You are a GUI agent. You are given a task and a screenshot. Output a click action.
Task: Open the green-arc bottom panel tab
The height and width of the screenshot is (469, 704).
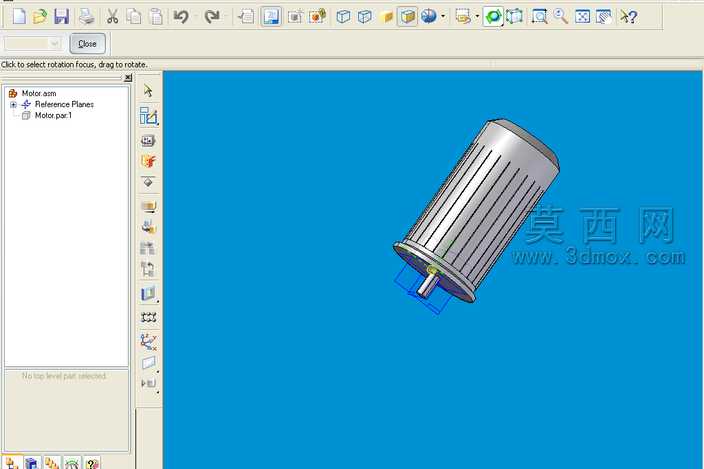tap(72, 463)
